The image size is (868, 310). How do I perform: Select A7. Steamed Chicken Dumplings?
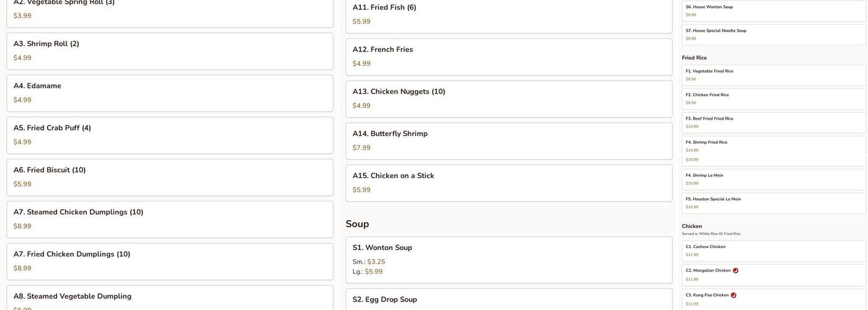(x=169, y=219)
